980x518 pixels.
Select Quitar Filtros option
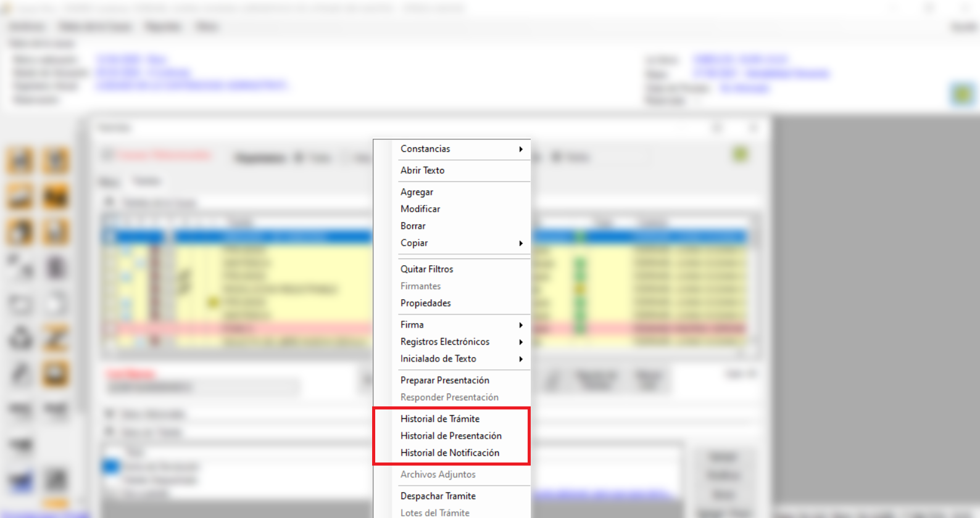click(426, 269)
